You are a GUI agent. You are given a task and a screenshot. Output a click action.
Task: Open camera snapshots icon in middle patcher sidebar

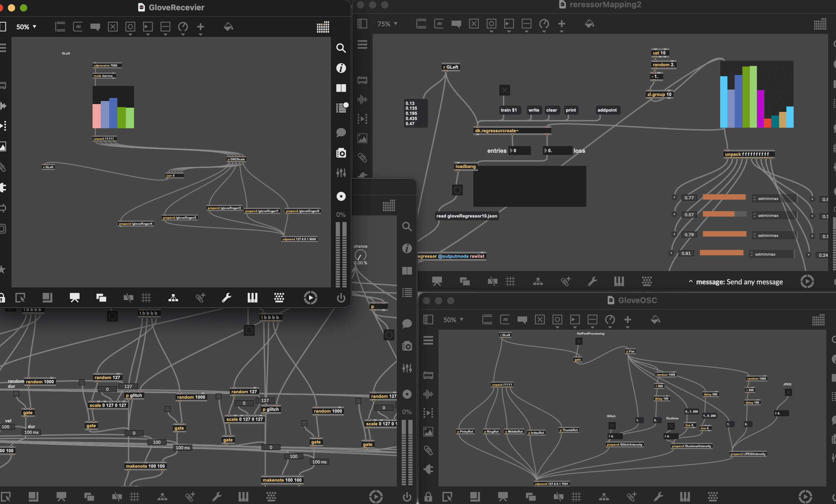pyautogui.click(x=407, y=346)
